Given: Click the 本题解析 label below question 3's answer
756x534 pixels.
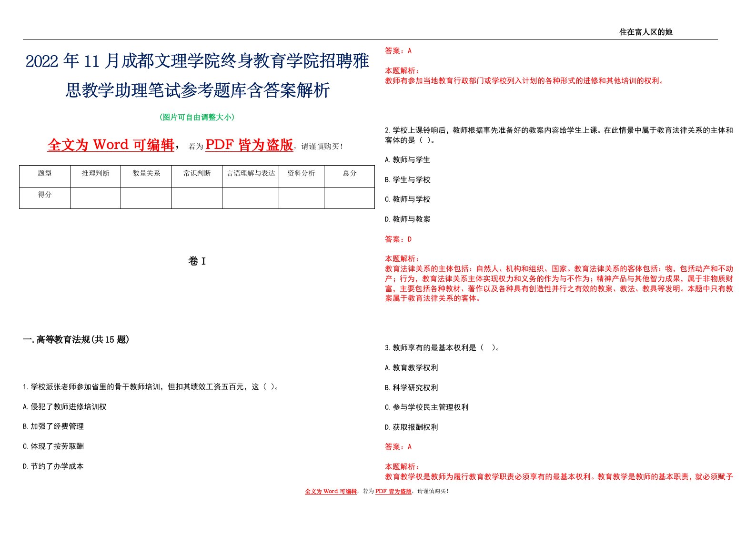Looking at the screenshot, I should [x=402, y=466].
